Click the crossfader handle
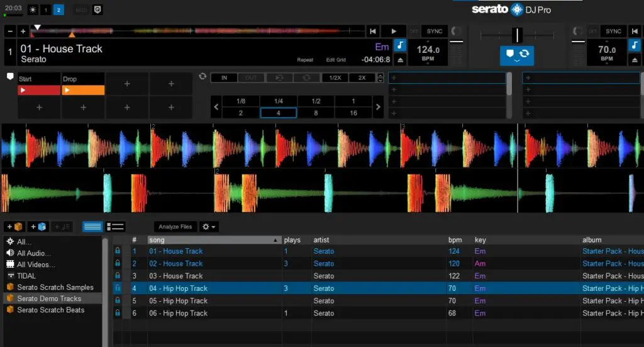This screenshot has height=347, width=644. coord(517,35)
